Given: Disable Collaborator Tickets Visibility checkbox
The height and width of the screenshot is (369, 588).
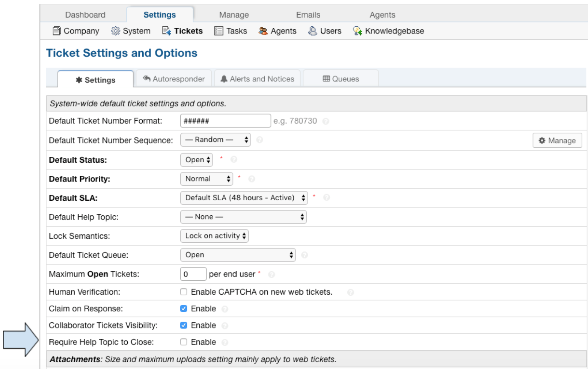Looking at the screenshot, I should [x=184, y=325].
